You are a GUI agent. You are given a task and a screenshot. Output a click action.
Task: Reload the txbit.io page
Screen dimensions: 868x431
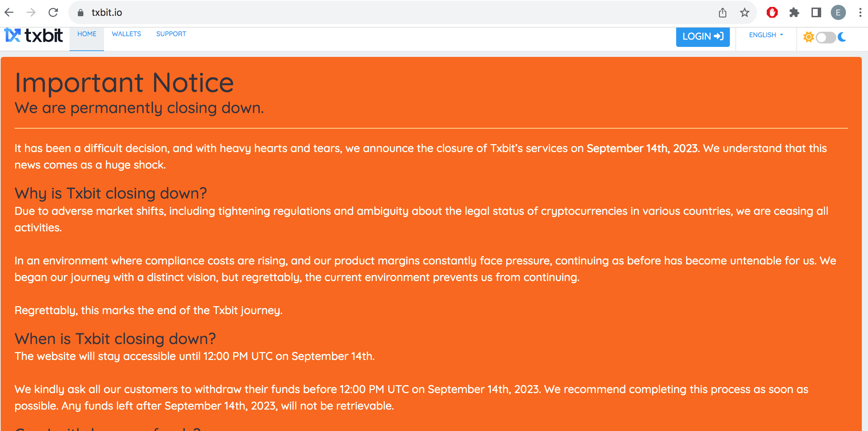pos(53,13)
